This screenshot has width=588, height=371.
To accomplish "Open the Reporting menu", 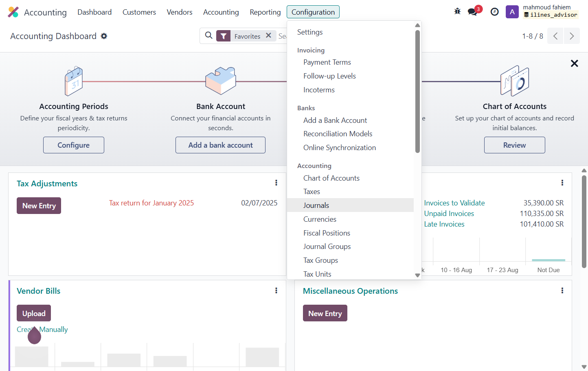I will [x=265, y=12].
